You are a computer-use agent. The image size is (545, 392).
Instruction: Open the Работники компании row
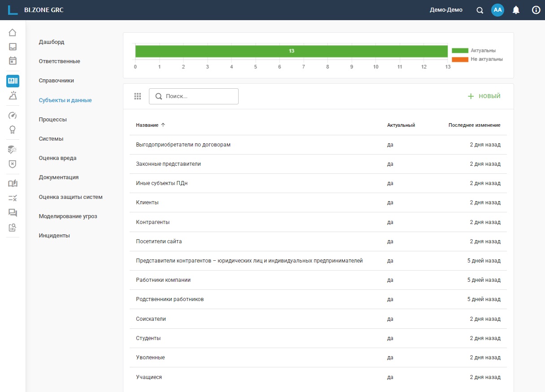[163, 280]
